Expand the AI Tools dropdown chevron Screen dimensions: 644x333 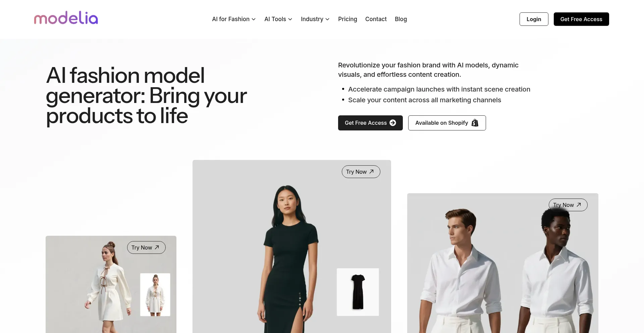(290, 19)
